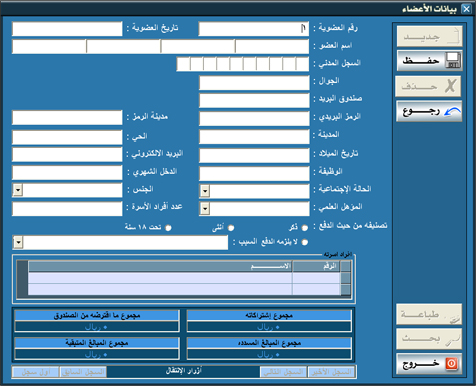The height and width of the screenshot is (386, 476).
Task: Expand the المؤهل العلمي dropdown list
Action: tap(205, 209)
